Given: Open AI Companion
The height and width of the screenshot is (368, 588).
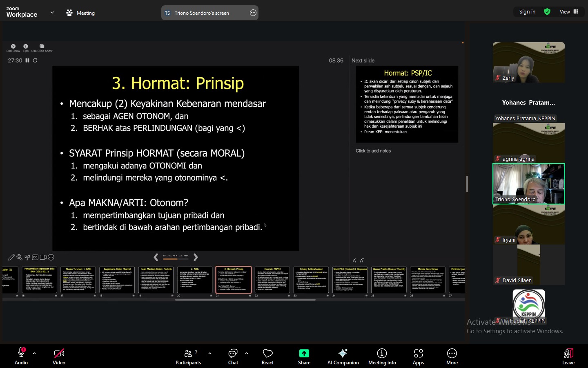Looking at the screenshot, I should (343, 356).
